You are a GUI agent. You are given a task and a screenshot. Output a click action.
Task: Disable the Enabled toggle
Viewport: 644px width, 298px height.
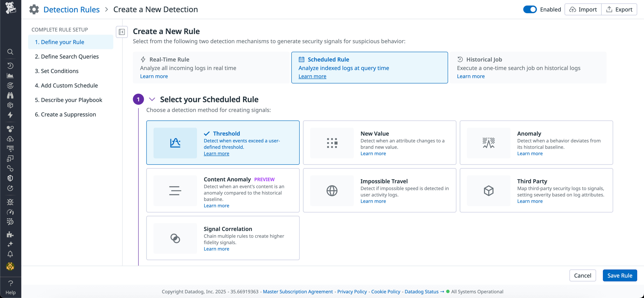(x=530, y=9)
